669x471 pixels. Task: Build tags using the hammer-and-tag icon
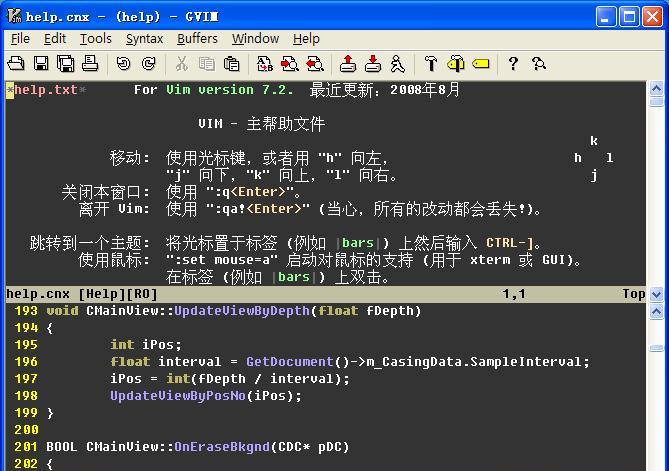pos(456,64)
